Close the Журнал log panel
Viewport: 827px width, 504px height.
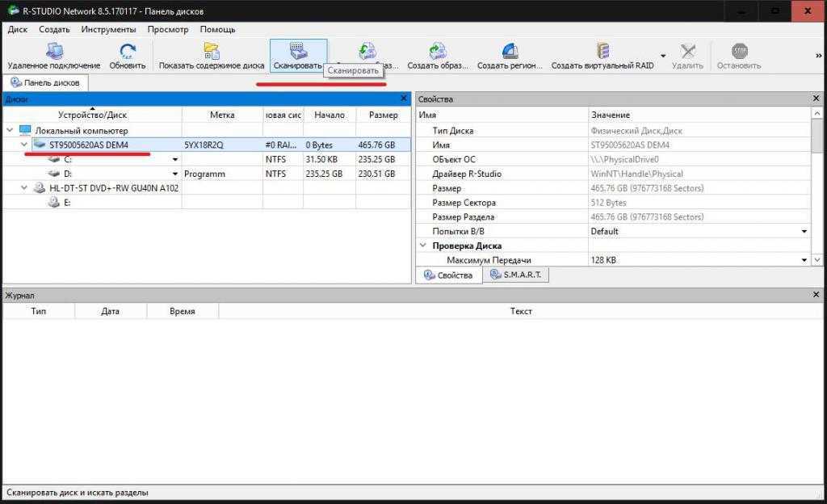pyautogui.click(x=816, y=296)
